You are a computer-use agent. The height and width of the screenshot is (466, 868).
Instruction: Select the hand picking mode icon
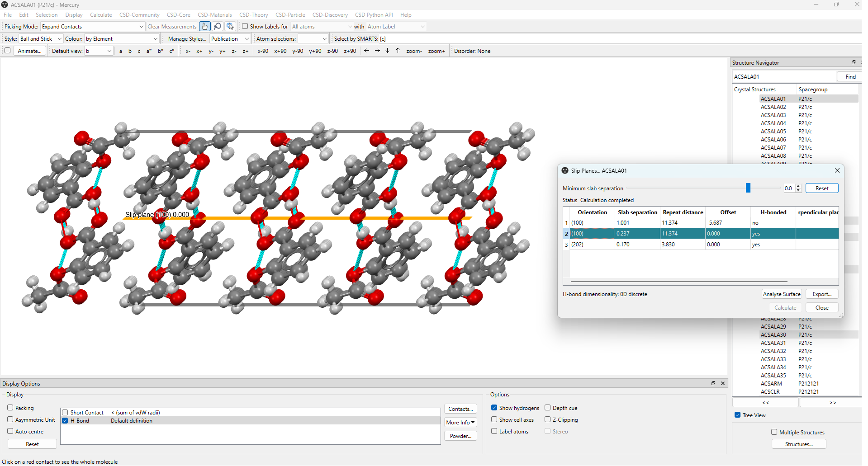[x=205, y=27]
